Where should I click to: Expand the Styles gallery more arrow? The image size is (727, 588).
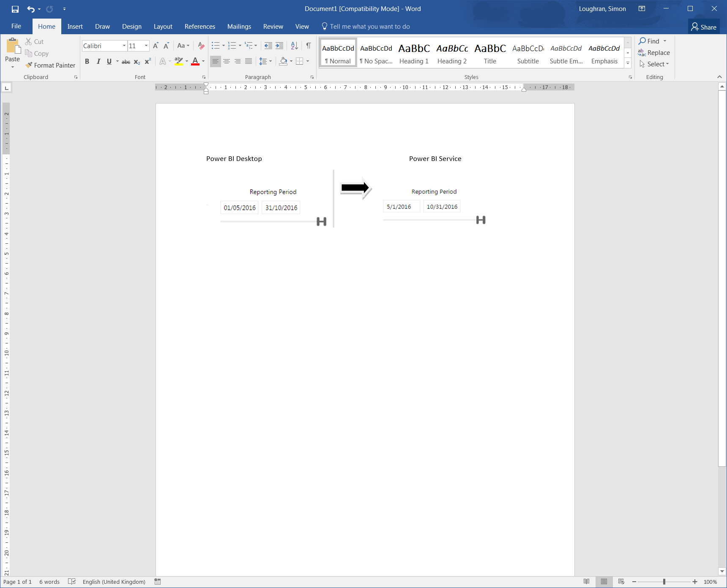click(628, 63)
